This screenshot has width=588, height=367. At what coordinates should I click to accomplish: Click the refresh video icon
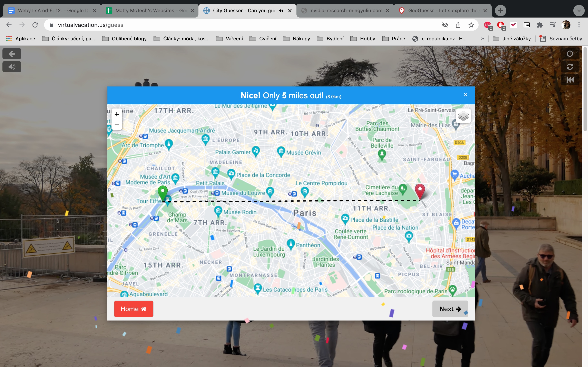coord(570,66)
